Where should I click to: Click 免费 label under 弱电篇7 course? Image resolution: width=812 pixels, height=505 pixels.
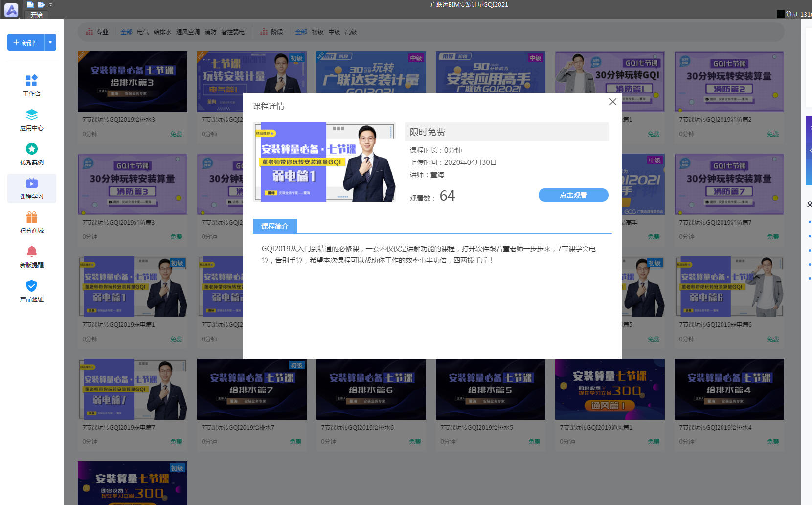click(176, 442)
